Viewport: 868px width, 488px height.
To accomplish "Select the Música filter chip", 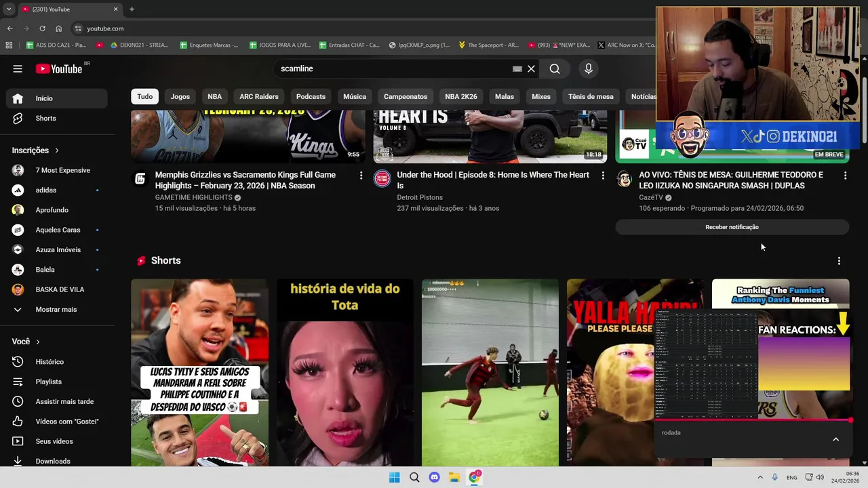I will click(355, 96).
